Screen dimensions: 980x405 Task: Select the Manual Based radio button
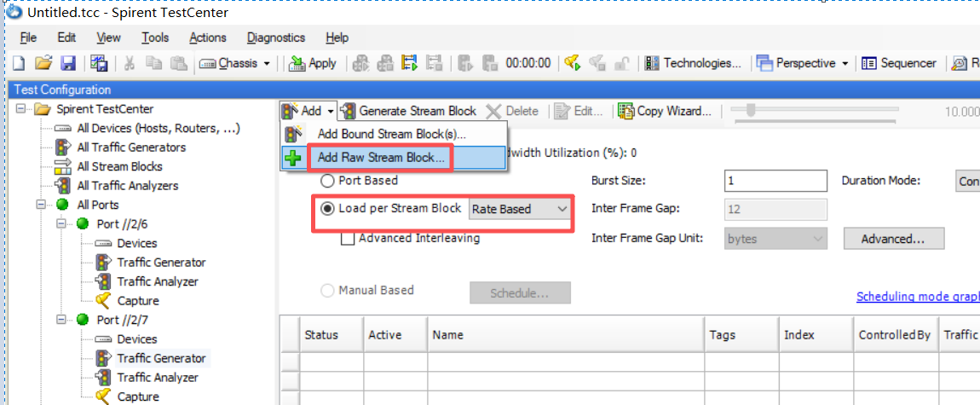pos(327,291)
